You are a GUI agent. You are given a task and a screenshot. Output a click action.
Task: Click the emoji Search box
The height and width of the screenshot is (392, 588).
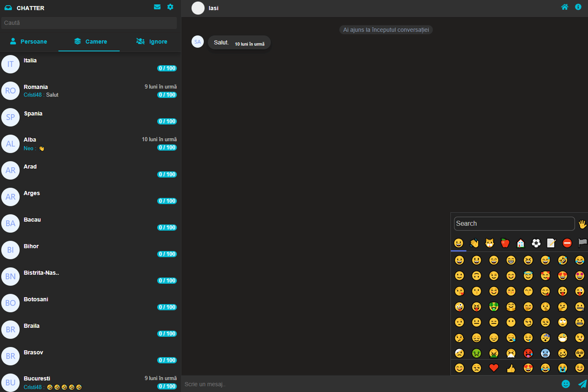(514, 224)
